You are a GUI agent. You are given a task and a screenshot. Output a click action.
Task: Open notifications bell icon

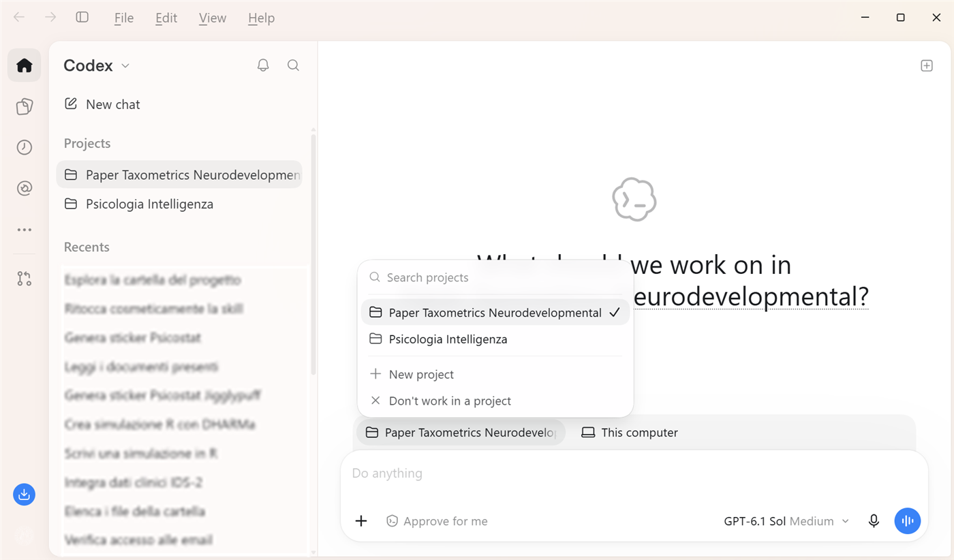tap(263, 65)
